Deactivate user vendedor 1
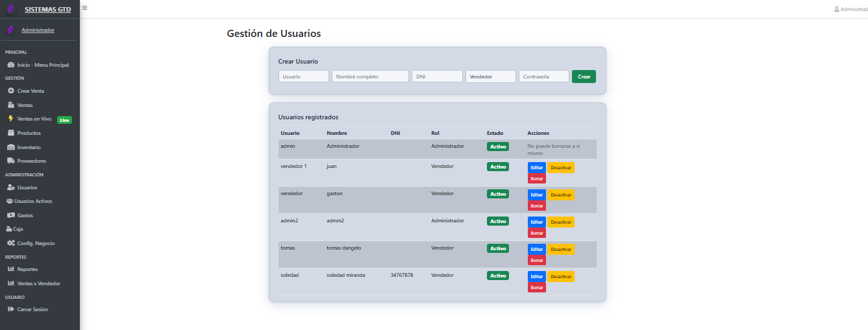Viewport: 868px width, 330px height. 560,167
